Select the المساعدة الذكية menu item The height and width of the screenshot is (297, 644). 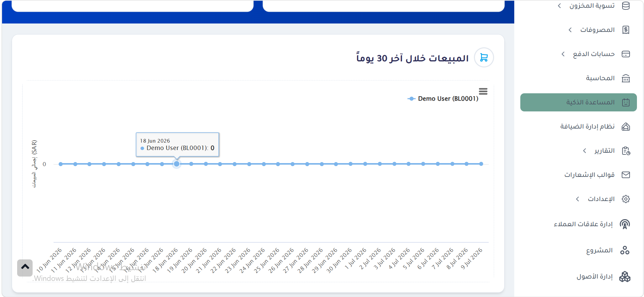(578, 102)
